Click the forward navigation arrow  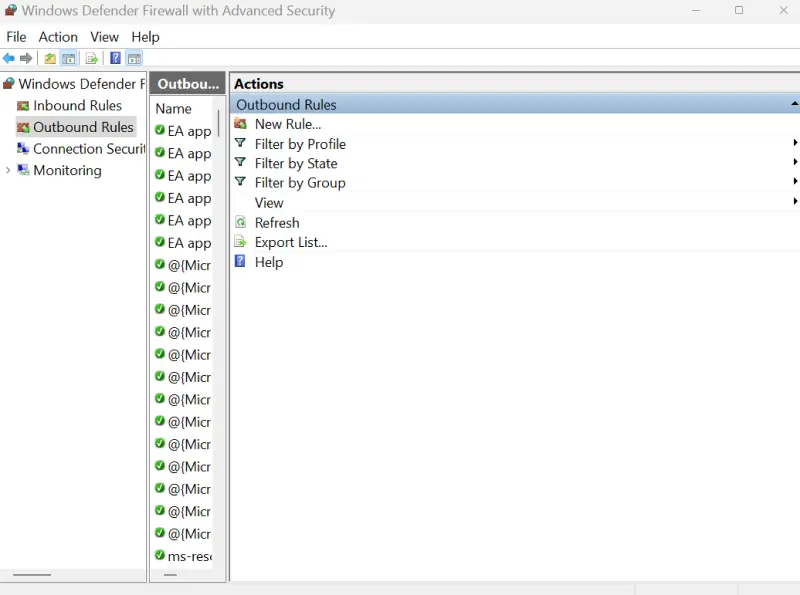(x=26, y=58)
